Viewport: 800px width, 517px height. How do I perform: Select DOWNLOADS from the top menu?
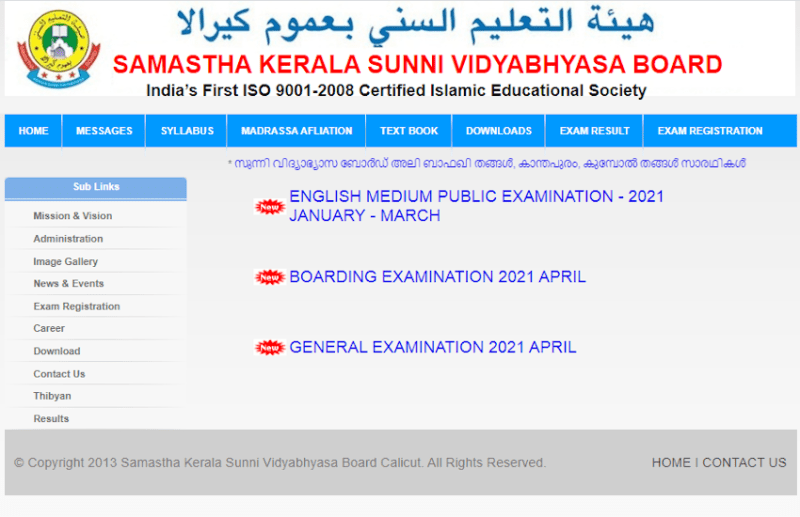pos(498,131)
